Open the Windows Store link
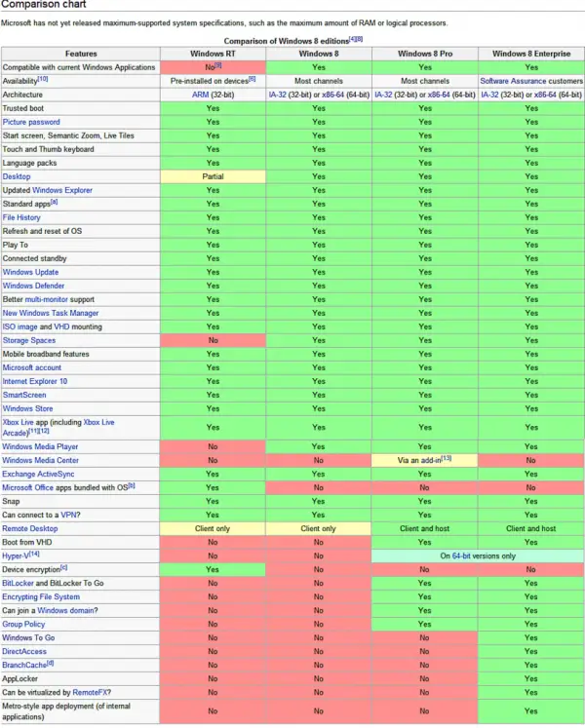 pyautogui.click(x=27, y=408)
